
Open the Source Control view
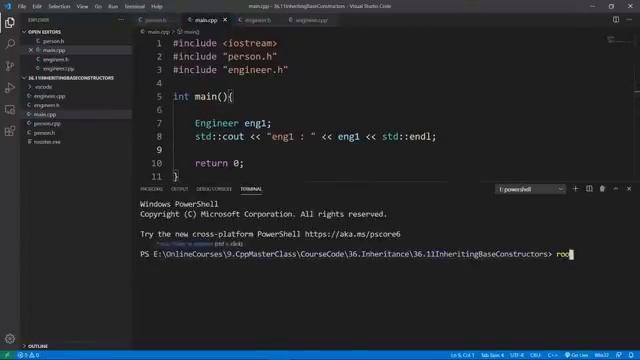point(10,66)
